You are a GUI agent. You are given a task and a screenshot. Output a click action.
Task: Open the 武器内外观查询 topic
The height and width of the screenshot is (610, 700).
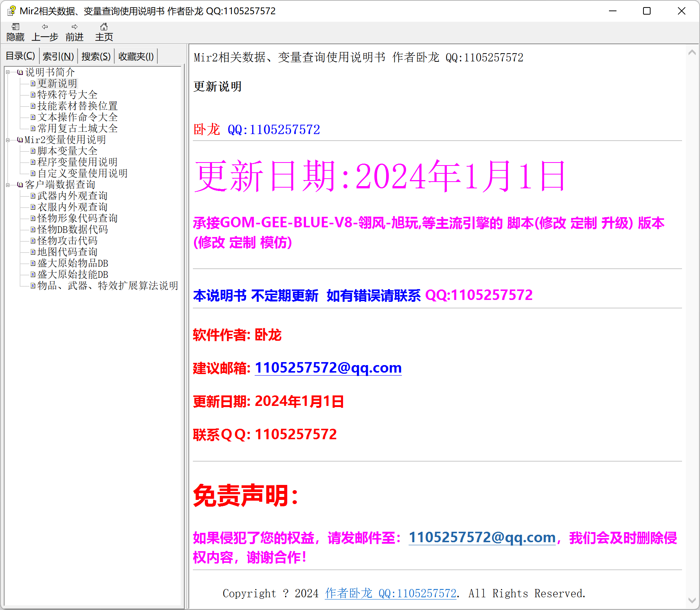pos(72,196)
